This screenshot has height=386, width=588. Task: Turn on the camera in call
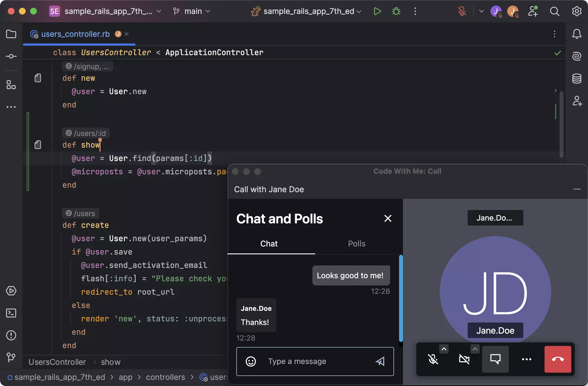464,359
